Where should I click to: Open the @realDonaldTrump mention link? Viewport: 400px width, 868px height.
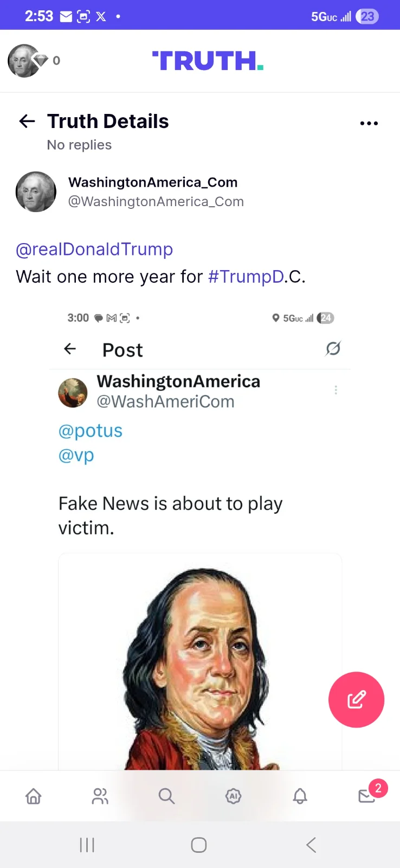point(94,249)
